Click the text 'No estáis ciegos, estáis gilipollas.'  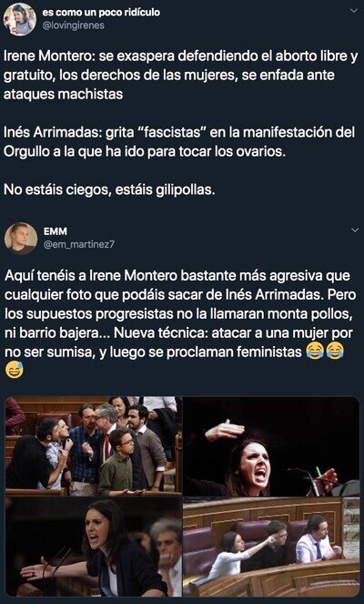coord(109,189)
